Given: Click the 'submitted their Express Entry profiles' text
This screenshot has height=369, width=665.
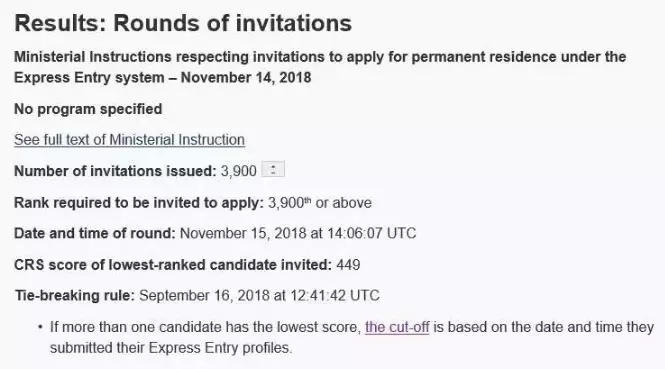Looking at the screenshot, I should click(171, 348).
